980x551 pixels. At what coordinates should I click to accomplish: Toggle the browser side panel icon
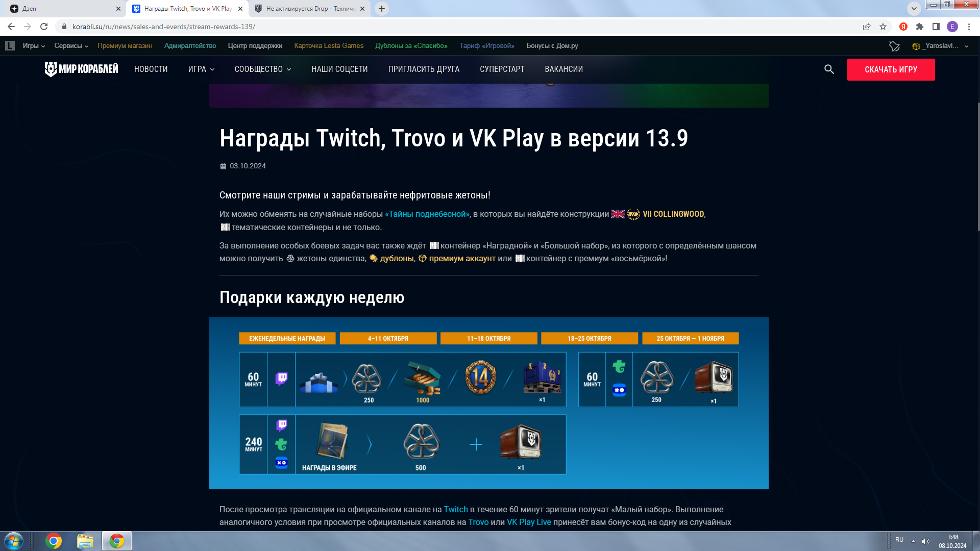tap(936, 27)
